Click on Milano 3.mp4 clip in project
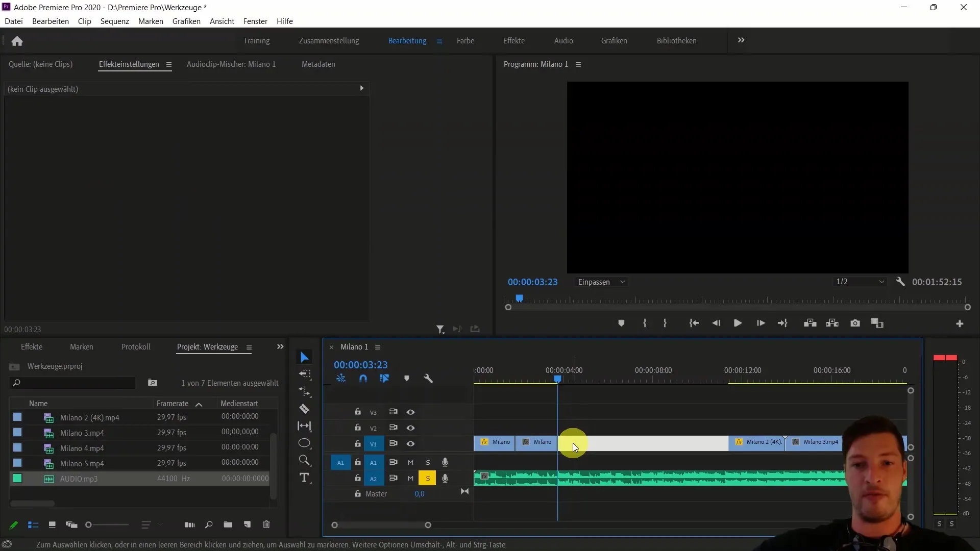Viewport: 980px width, 551px height. coord(82,433)
